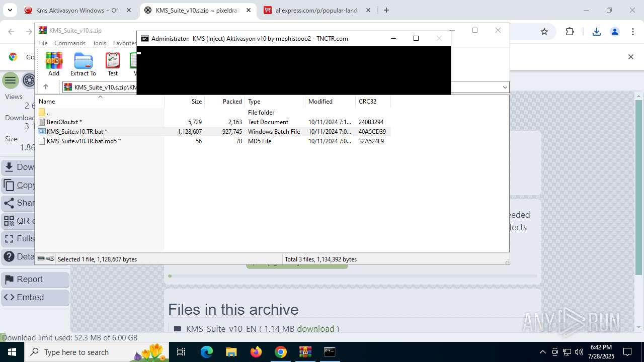This screenshot has height=362, width=644.
Task: Click the Add icon in WinRAR toolbar
Action: coord(54,64)
